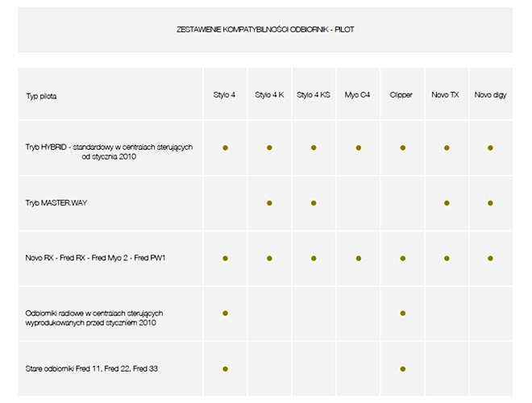Select the Myo C4 column header
Image resolution: width=532 pixels, height=403 pixels.
357,95
